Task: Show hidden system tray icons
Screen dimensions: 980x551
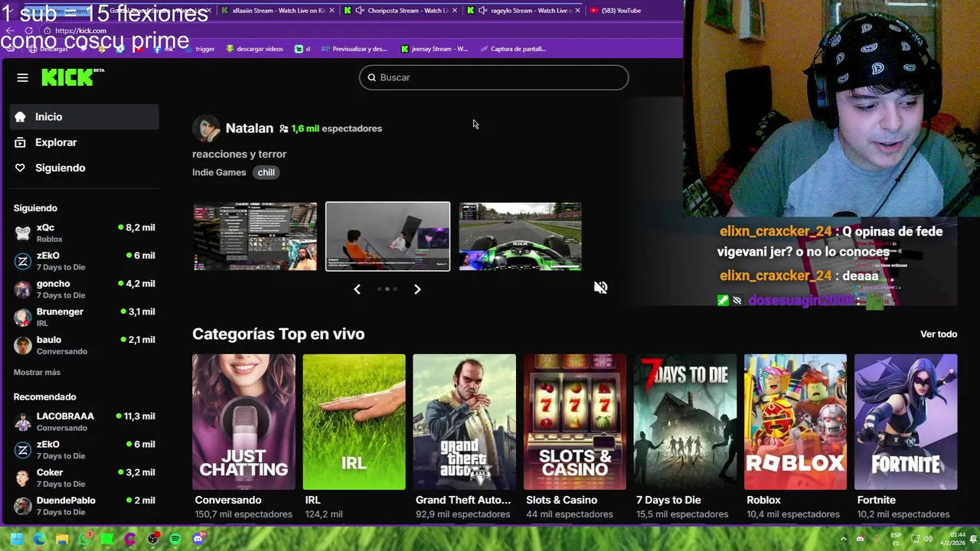Action: tap(844, 539)
